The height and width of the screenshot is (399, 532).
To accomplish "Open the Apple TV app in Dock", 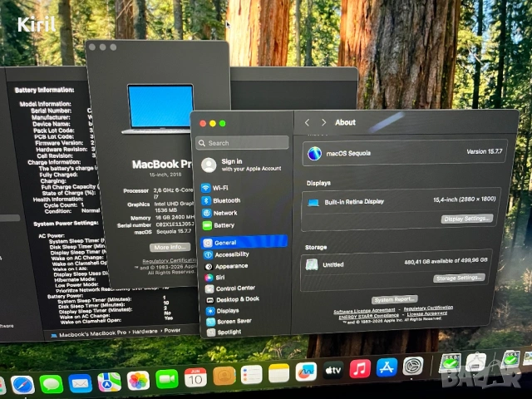I will (x=332, y=370).
